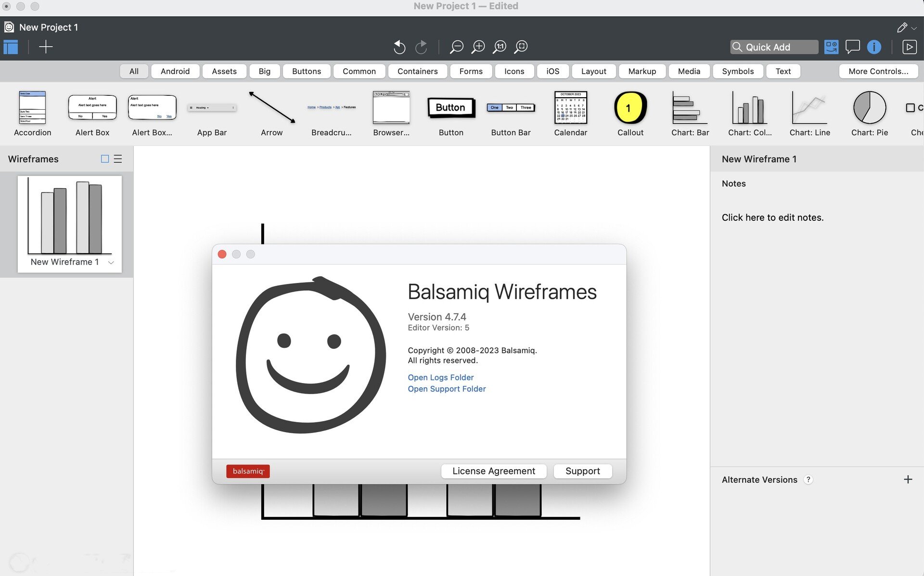Switch to the Media category
Image resolution: width=924 pixels, height=576 pixels.
click(x=689, y=71)
